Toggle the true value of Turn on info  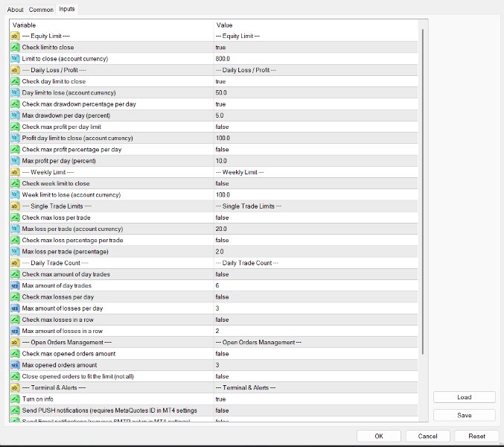(220, 399)
